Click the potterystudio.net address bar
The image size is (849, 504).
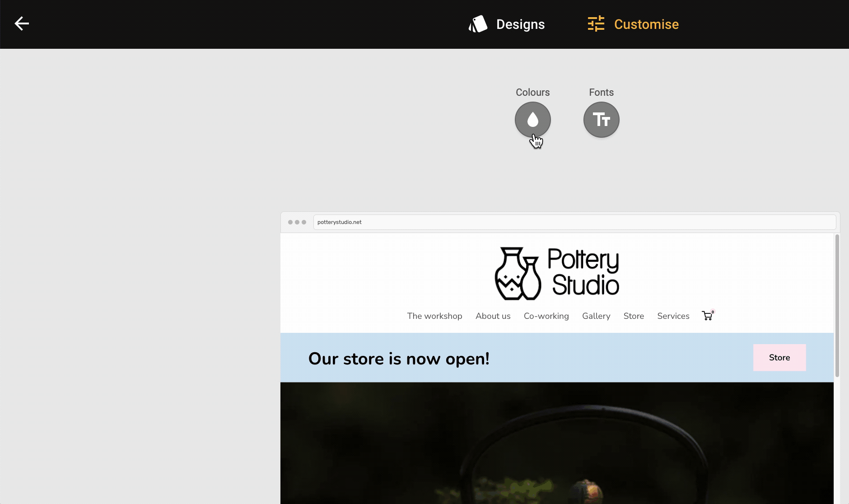574,222
